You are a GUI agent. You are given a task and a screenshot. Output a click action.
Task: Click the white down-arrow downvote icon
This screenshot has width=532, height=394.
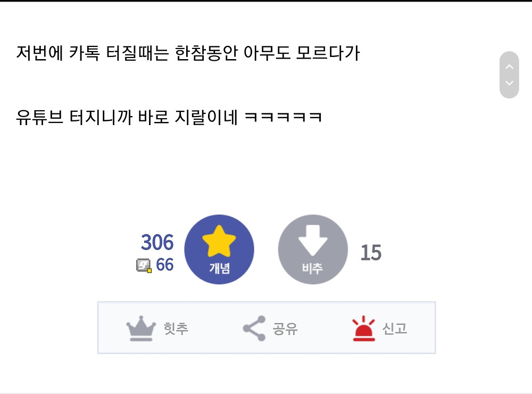[x=313, y=240]
